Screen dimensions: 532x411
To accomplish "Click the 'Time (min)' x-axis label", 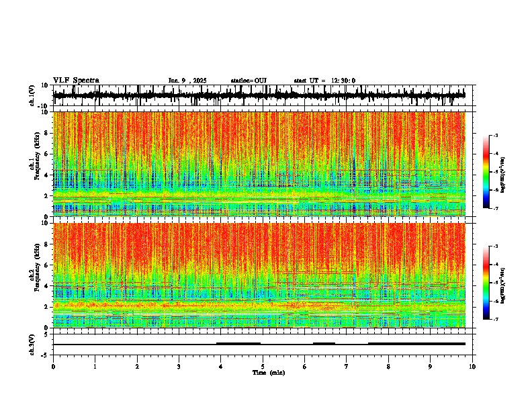I will 269,373.
